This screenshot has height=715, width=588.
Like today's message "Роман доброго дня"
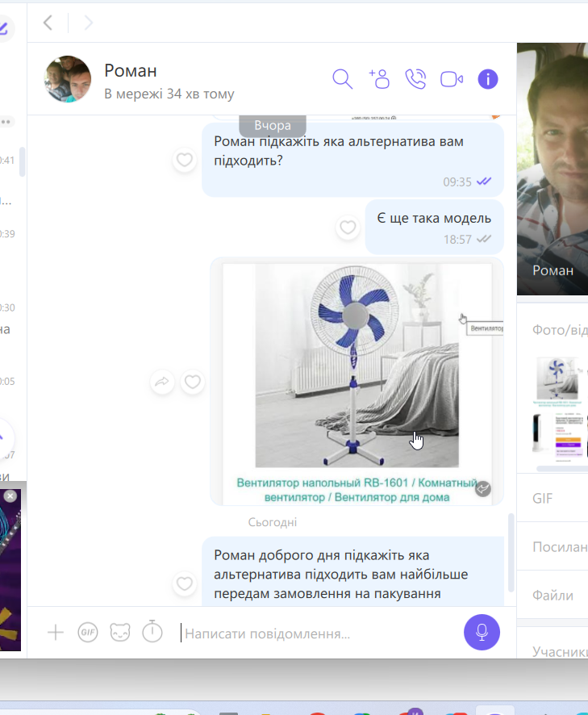coord(184,583)
